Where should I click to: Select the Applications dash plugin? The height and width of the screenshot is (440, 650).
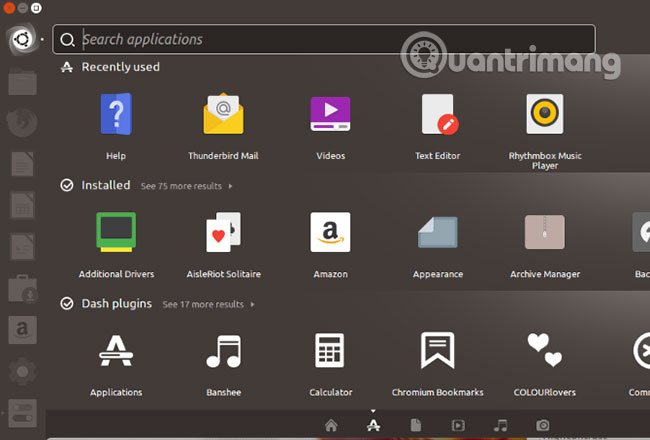pos(116,351)
